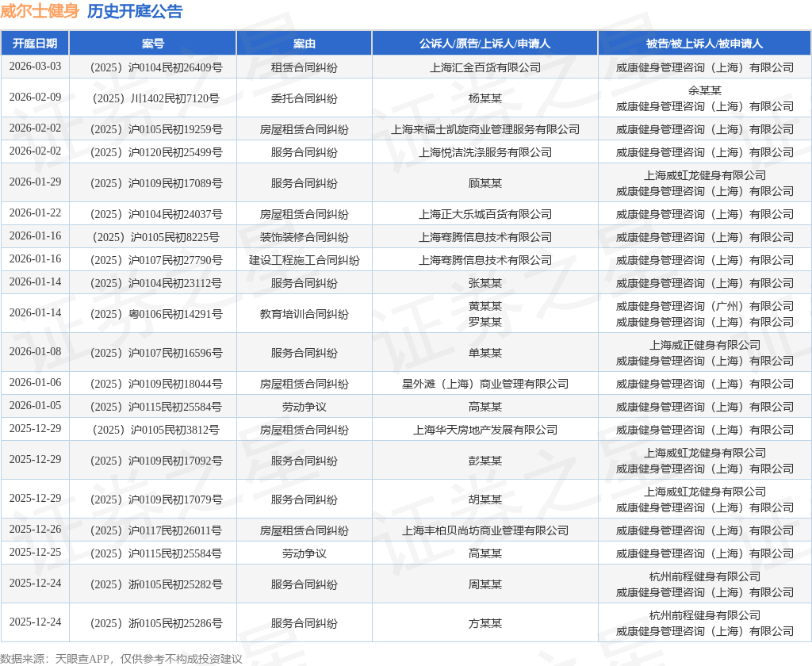The image size is (812, 666).
Task: Click plaintiff 顾某某
Action: (485, 183)
